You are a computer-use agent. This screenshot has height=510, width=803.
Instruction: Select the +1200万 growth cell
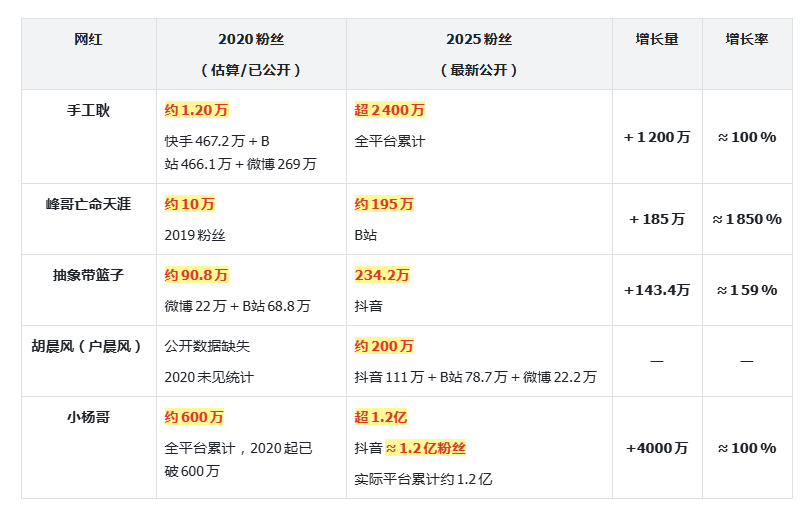pos(656,137)
